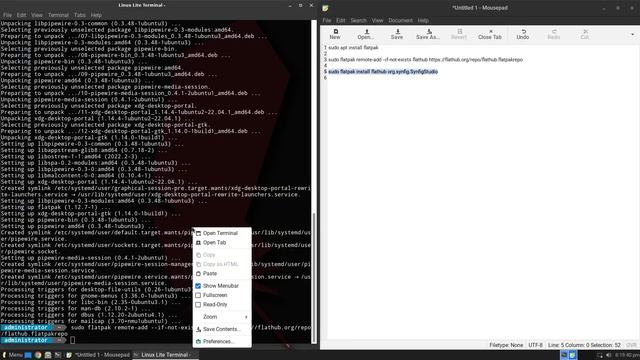Launch the Chrome browser icon on taskbar
This screenshot has width=640, height=360.
38,355
